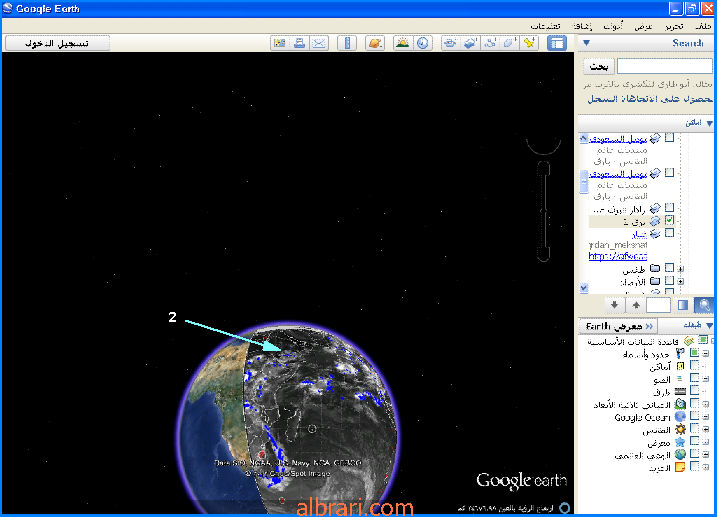Expand the second folder in places tree
This screenshot has height=517, width=717.
(681, 281)
